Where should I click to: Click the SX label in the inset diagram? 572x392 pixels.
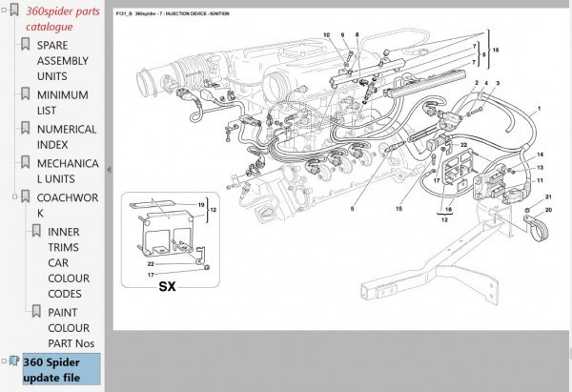pyautogui.click(x=168, y=286)
